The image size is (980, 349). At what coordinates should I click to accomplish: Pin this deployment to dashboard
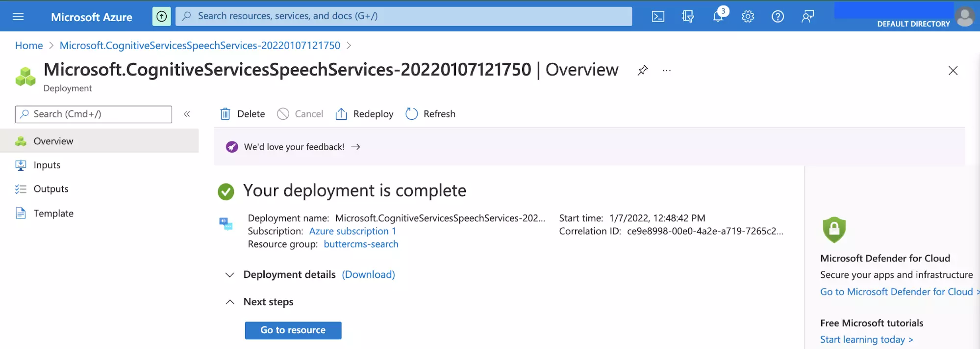643,70
